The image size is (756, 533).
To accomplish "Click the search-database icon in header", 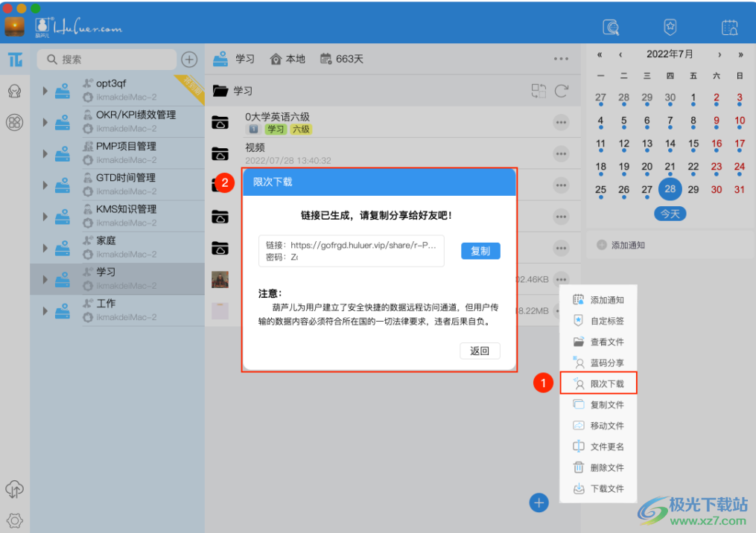I will pos(611,27).
